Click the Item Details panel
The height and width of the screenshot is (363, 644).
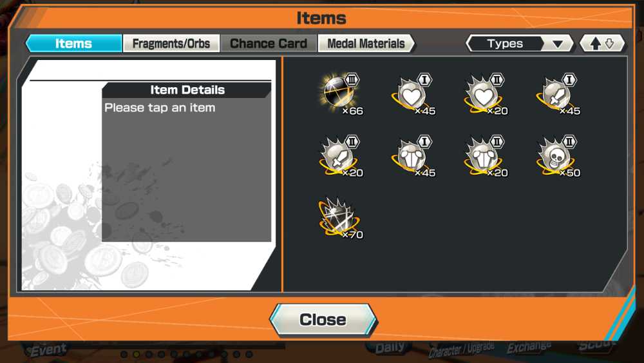[187, 162]
